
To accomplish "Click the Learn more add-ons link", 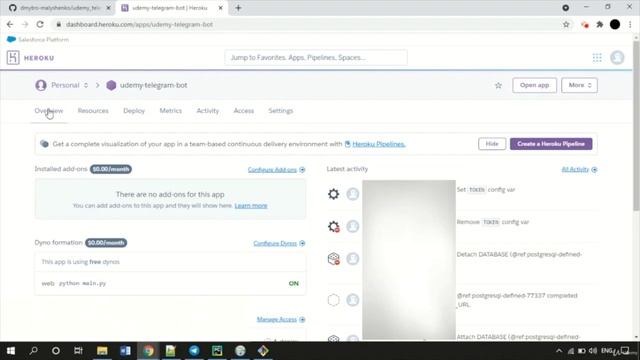I will (251, 206).
